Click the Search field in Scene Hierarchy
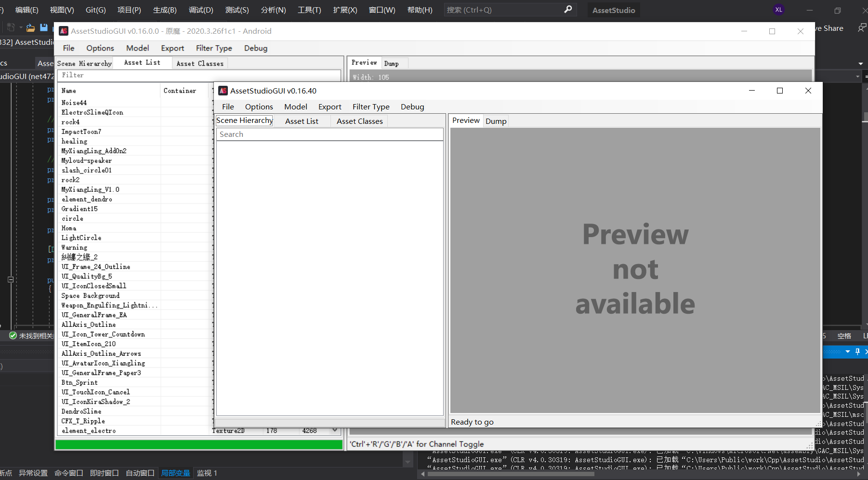 pos(329,134)
